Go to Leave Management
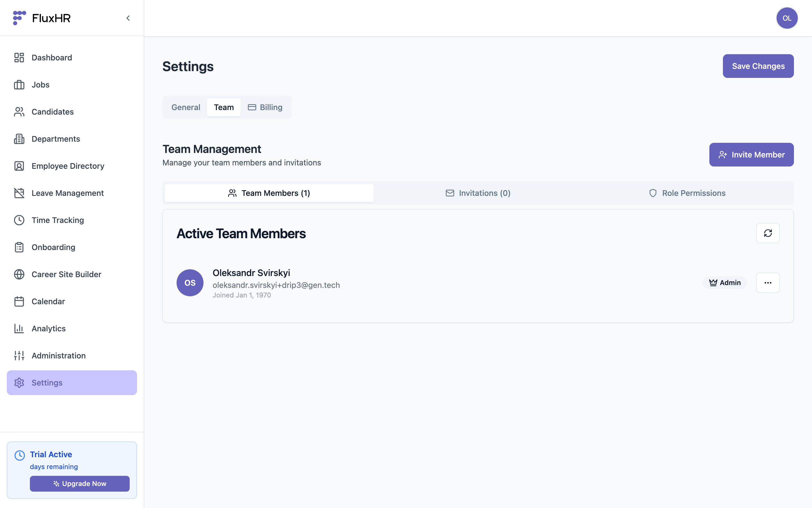Screen dimensions: 812x508 point(72,193)
